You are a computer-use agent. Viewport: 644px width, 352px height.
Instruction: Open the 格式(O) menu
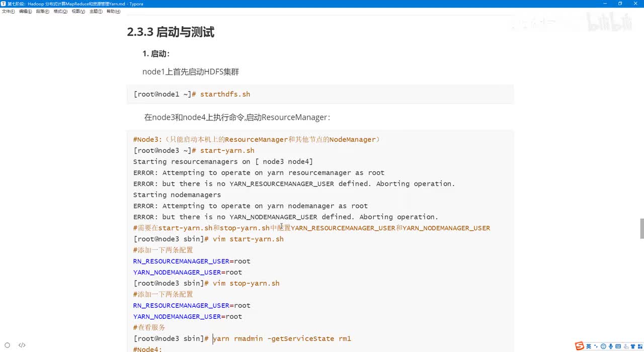pos(60,11)
